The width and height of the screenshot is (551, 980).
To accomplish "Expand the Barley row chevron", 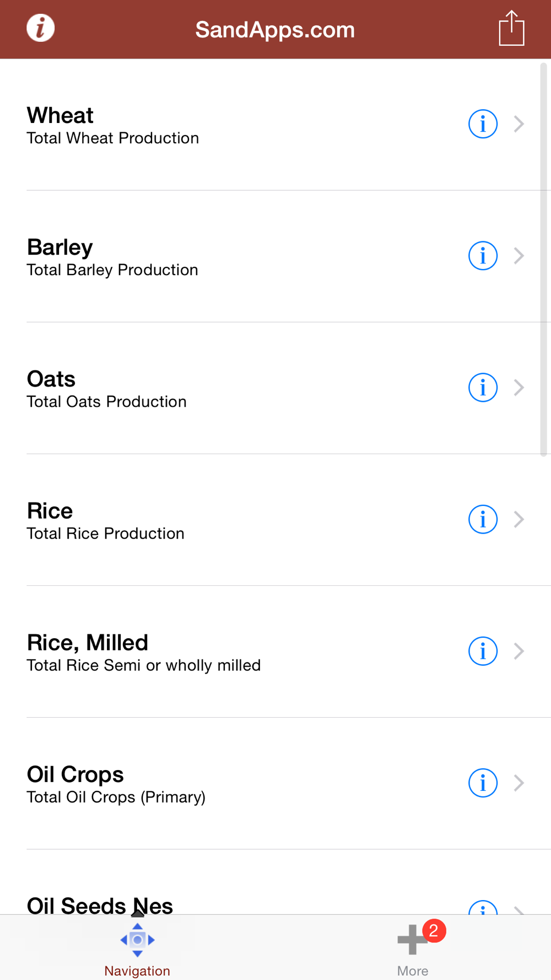I will point(518,256).
